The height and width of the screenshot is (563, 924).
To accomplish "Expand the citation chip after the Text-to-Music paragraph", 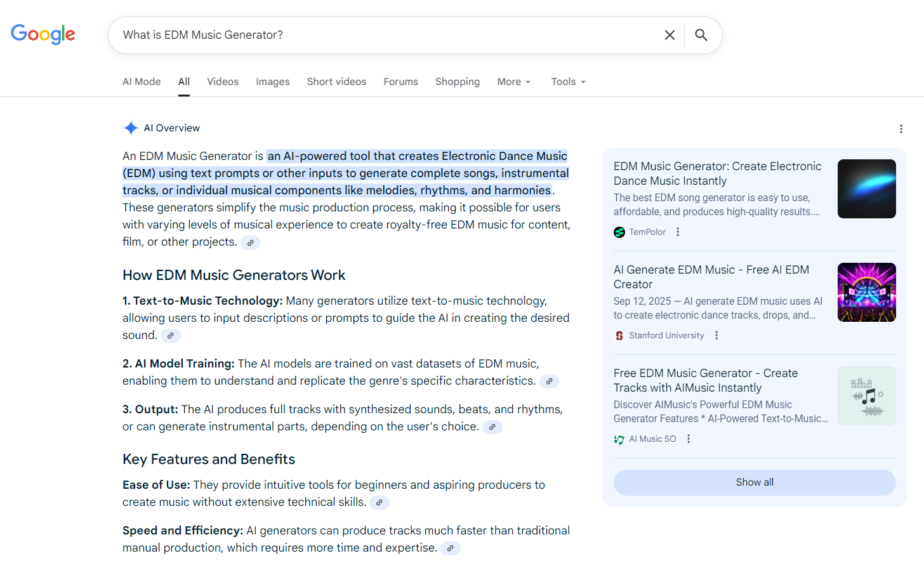I will (170, 335).
